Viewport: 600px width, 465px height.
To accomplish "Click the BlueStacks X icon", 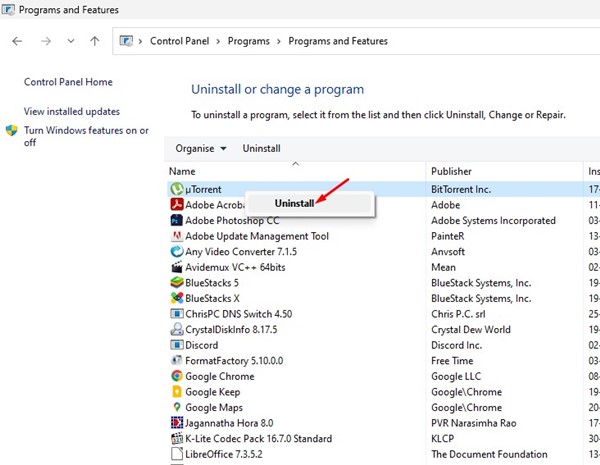I will click(x=177, y=298).
